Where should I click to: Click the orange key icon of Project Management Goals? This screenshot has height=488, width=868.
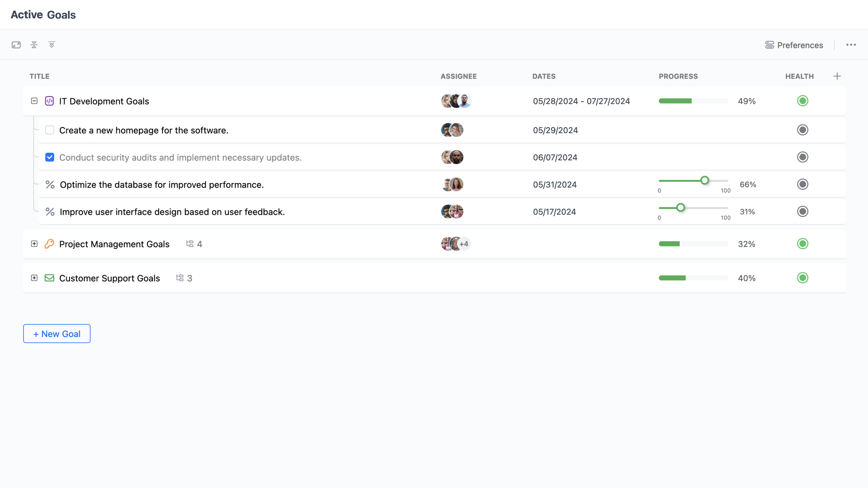click(49, 243)
